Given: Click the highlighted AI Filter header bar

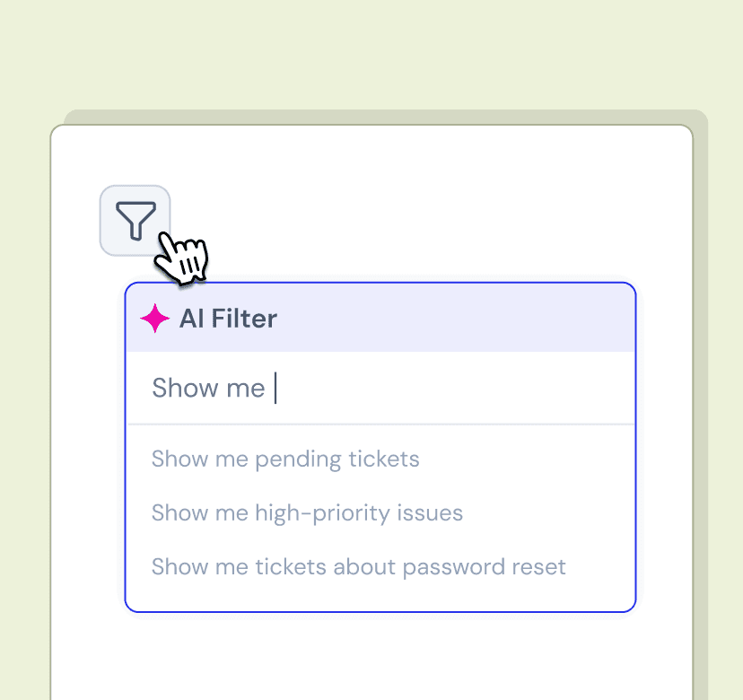Looking at the screenshot, I should pyautogui.click(x=380, y=318).
